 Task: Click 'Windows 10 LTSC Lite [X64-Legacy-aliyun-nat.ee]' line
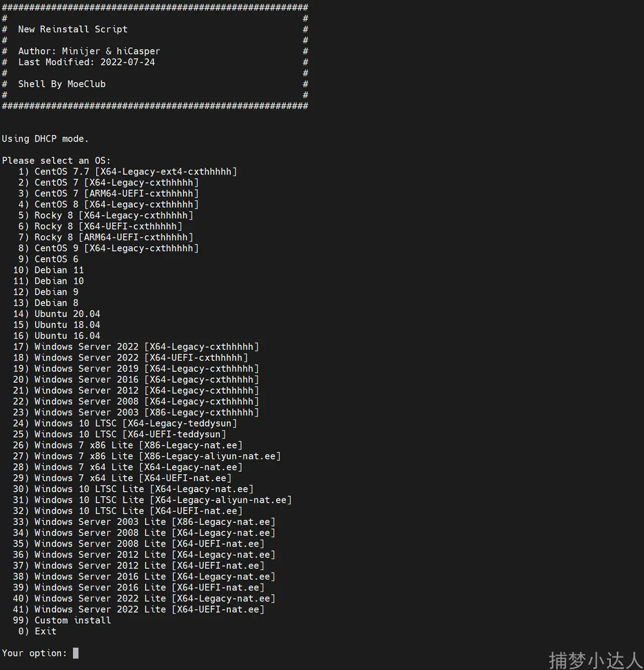[x=163, y=500]
